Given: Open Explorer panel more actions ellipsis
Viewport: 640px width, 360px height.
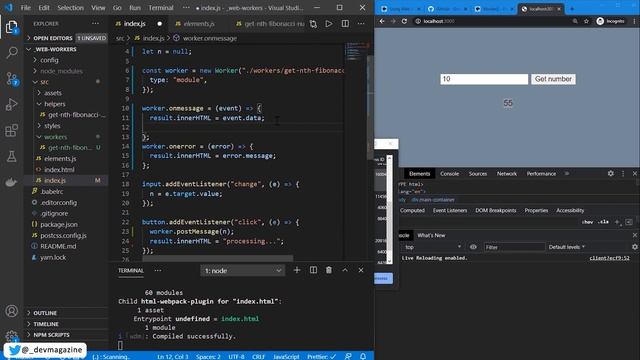Looking at the screenshot, I should point(96,24).
